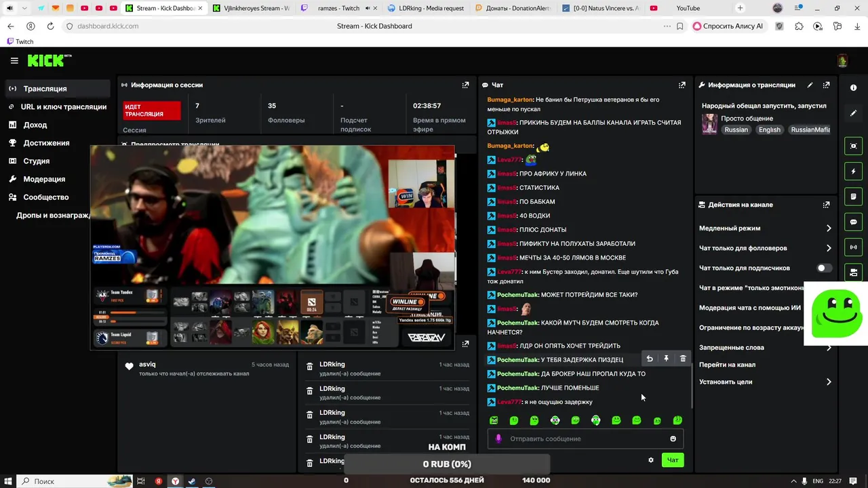Image resolution: width=868 pixels, height=488 pixels.
Task: Toggle the stream preview widget icon
Action: pyautogui.click(x=853, y=146)
